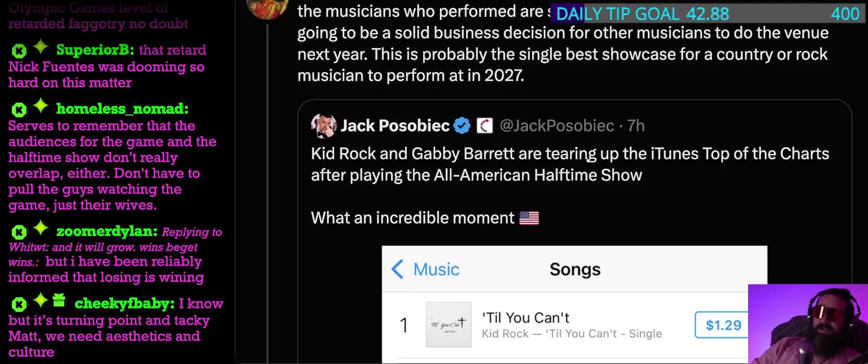868x364 pixels.
Task: Click the green star badge beside zoomerdylan
Action: [40, 229]
